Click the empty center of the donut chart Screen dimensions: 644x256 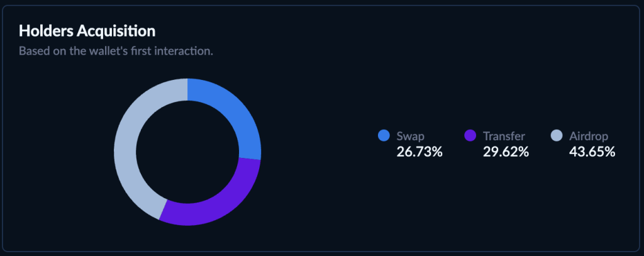tap(187, 152)
